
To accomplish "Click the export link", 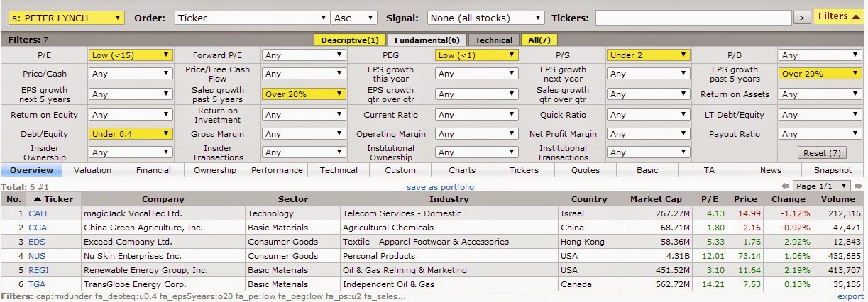I will (x=850, y=296).
